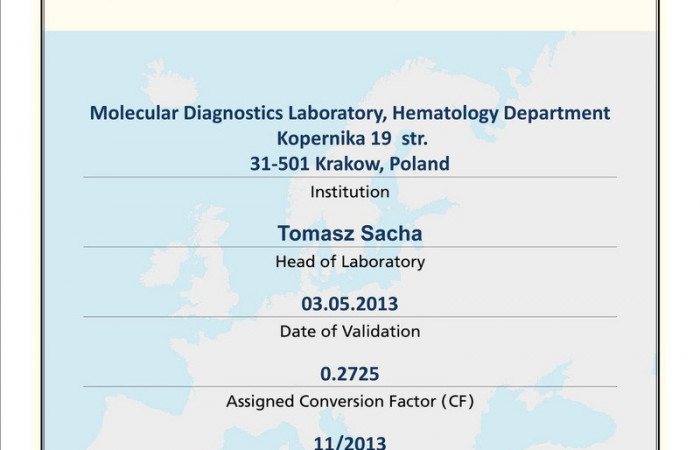
Task: Select the conversion factor value 0.2725
Action: pos(349,374)
